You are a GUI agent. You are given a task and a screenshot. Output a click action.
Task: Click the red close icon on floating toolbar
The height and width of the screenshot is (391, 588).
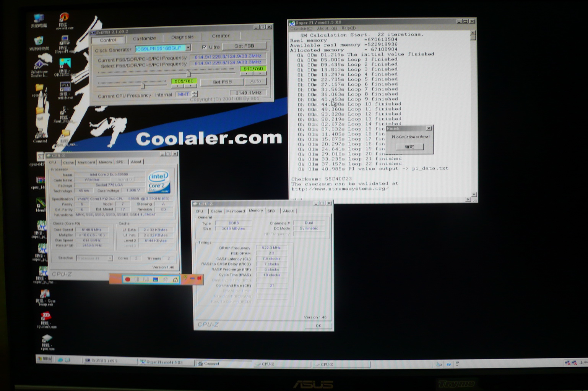pos(199,278)
